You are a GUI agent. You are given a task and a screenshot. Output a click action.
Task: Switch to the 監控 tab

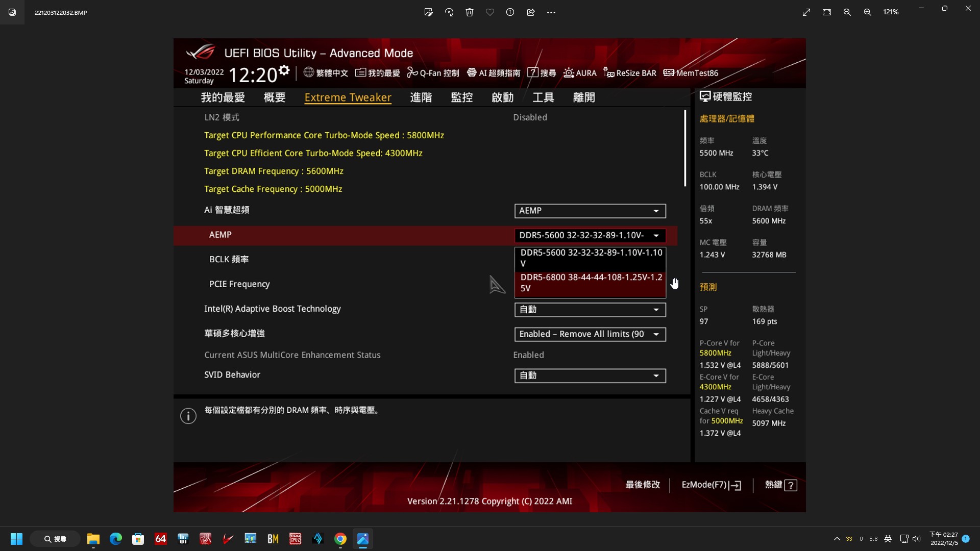462,97
